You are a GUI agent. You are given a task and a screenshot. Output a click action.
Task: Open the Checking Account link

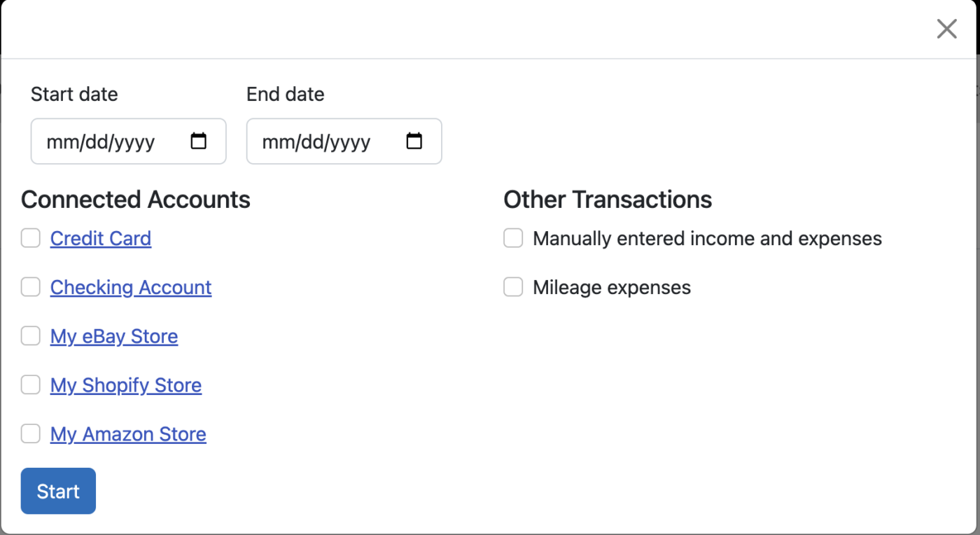pos(130,287)
